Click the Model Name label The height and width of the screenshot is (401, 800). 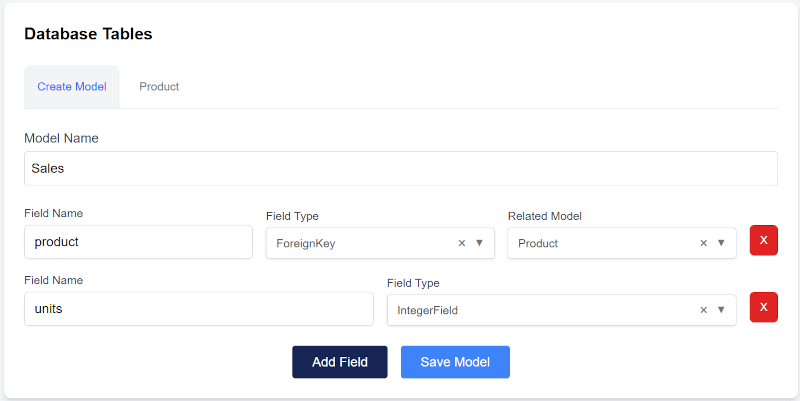pos(61,138)
